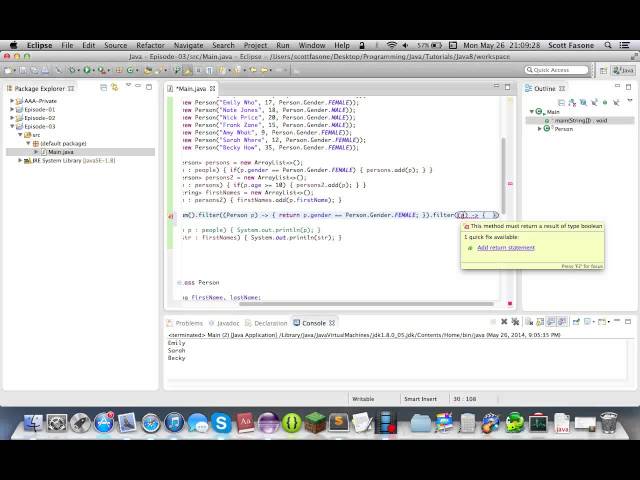Viewport: 640px width, 480px height.
Task: Click the Quick Access search field
Action: 557,70
